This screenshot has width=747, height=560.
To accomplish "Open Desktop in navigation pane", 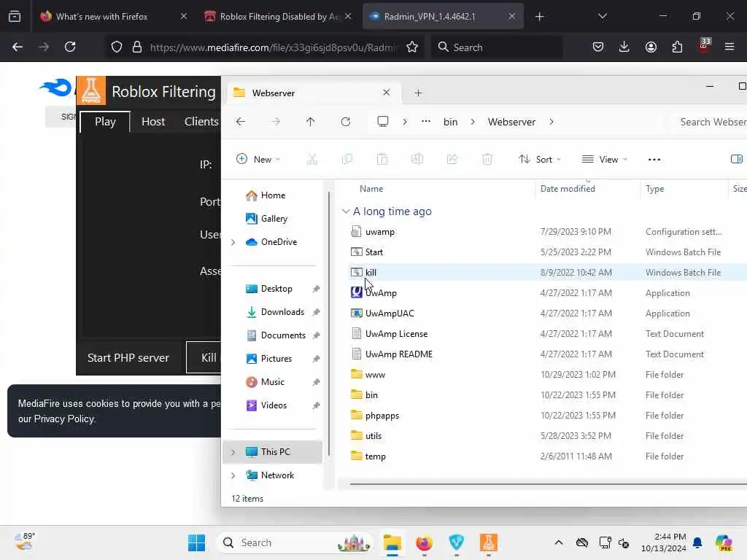I will pyautogui.click(x=276, y=289).
